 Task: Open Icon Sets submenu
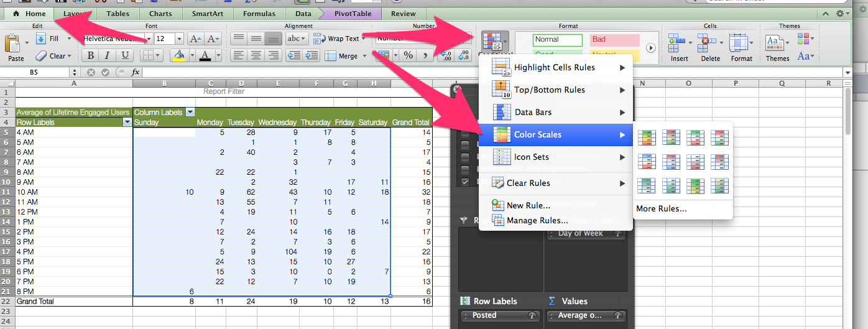point(555,157)
